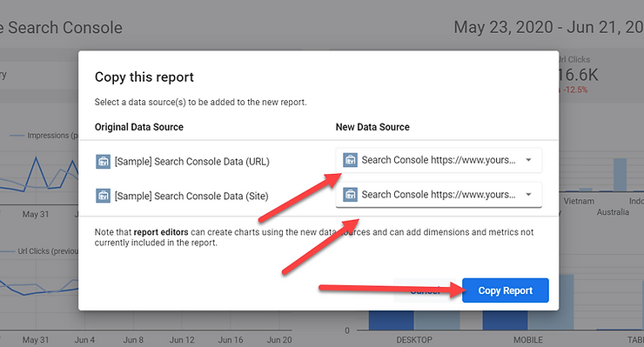Click the icon beside [Sample] Search Console Data (URL)
644x347 pixels.
coord(103,162)
